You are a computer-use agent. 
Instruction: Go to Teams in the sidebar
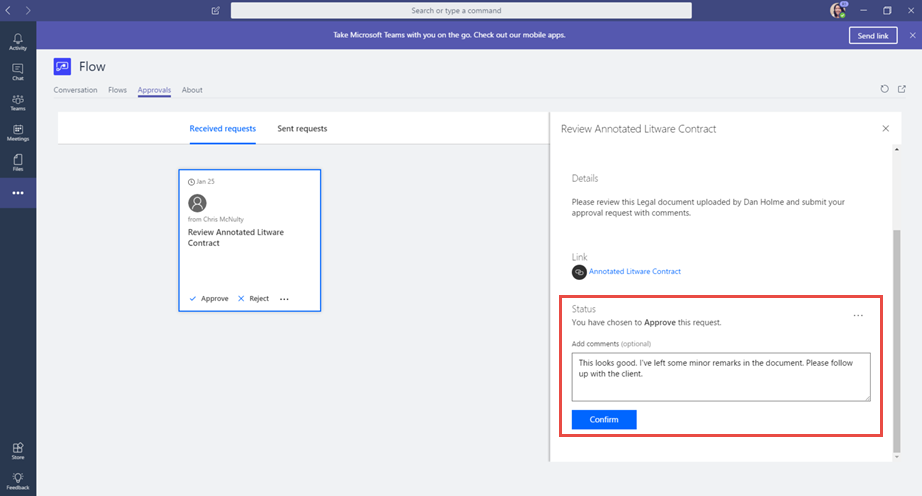click(17, 103)
